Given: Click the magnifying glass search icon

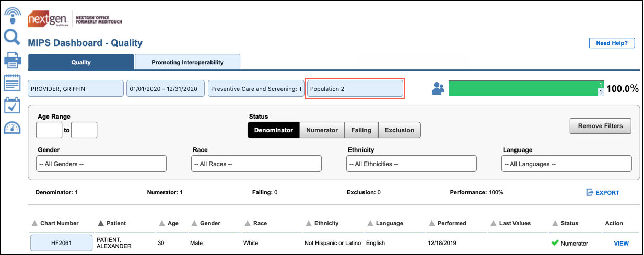Looking at the screenshot, I should pos(11,38).
